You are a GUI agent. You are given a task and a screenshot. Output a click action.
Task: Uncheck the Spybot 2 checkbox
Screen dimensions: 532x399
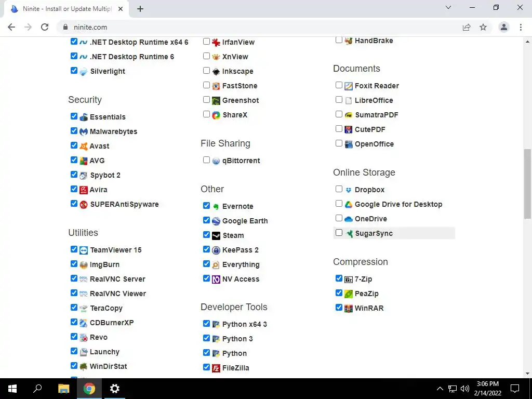(74, 175)
